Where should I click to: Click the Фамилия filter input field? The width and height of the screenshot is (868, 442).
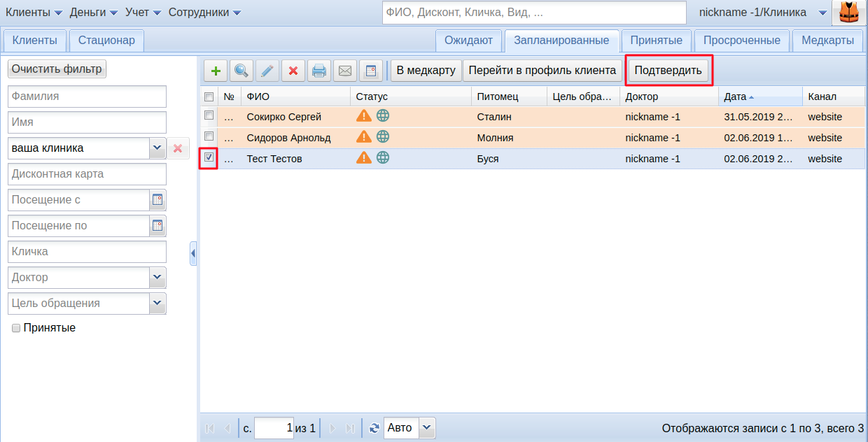[x=87, y=97]
